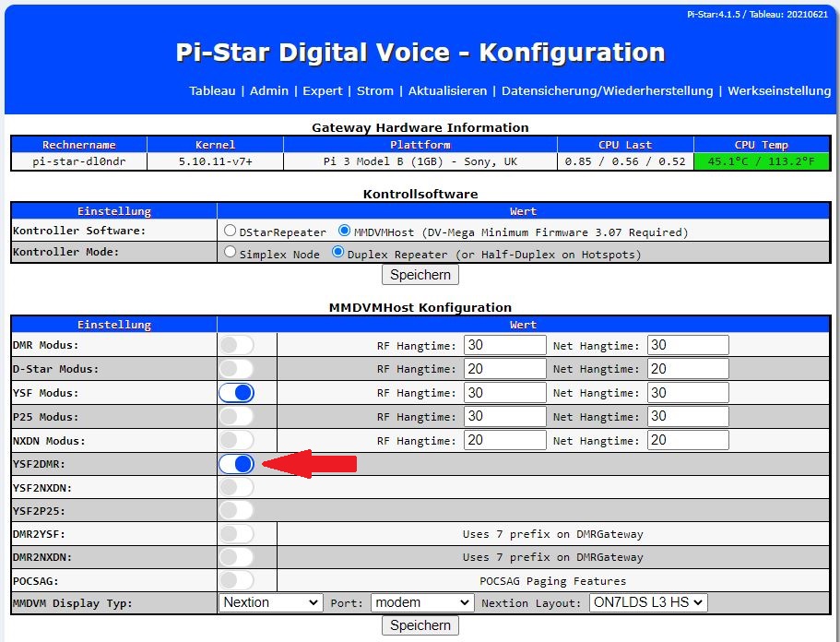
Task: Open the Strom (power) page
Action: click(x=375, y=90)
